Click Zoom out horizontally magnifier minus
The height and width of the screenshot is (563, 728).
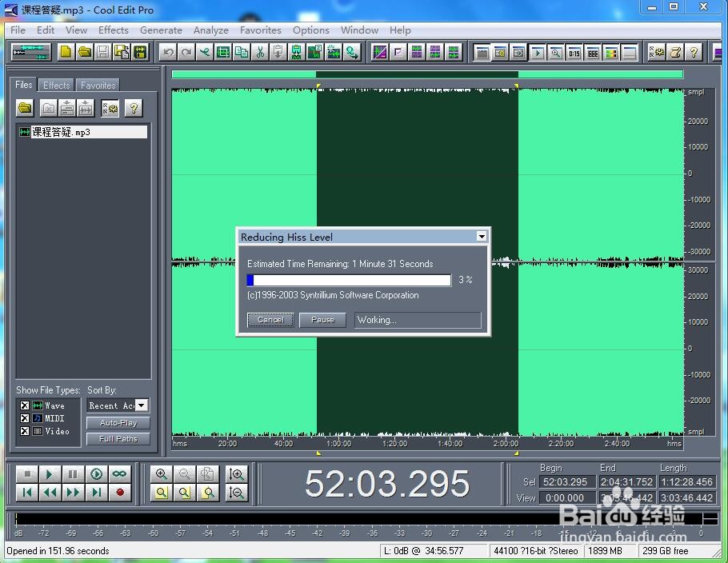184,474
